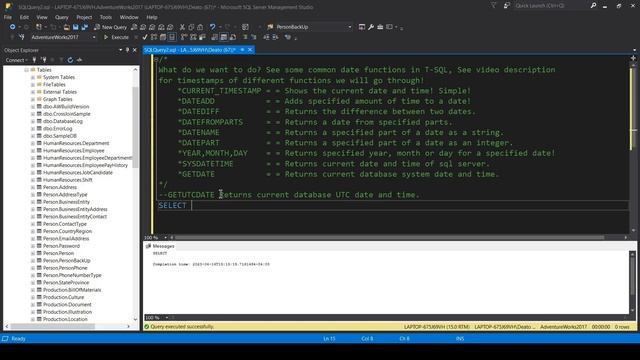Toggle Include Live Query Statistics
The image size is (640, 360).
193,37
